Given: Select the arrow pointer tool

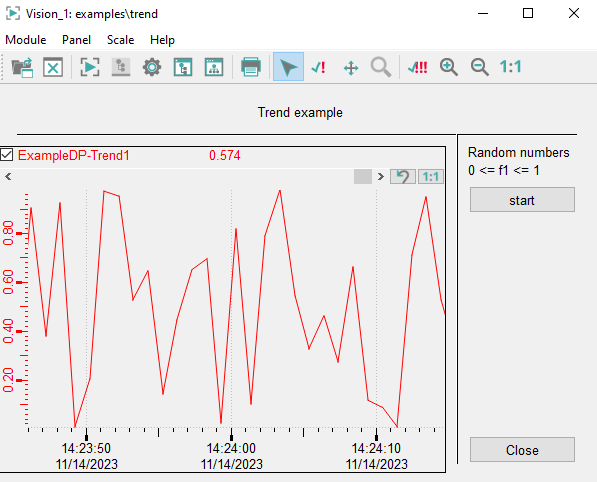Looking at the screenshot, I should pyautogui.click(x=288, y=67).
